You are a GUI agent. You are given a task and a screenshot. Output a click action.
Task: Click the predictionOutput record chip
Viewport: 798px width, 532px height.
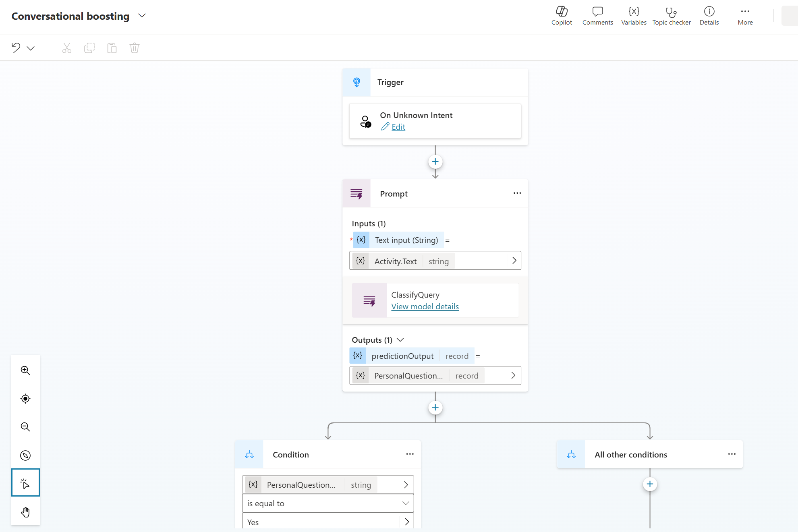[412, 356]
